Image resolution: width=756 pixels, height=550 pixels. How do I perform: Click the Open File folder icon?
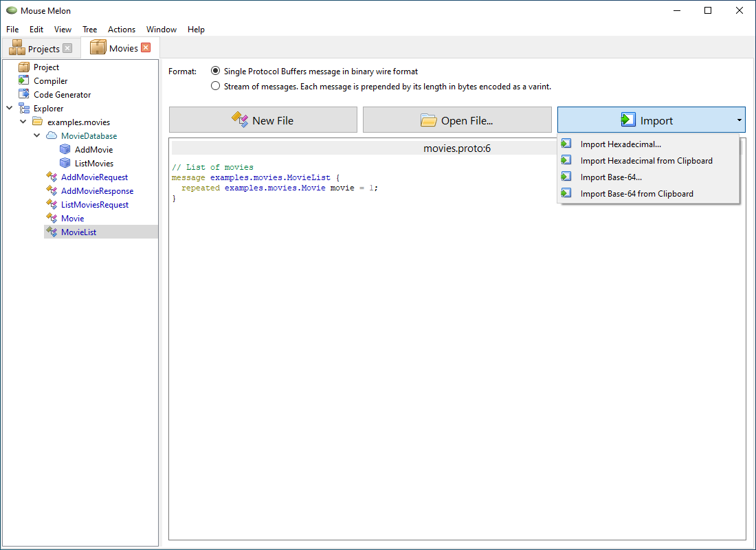[x=430, y=120]
